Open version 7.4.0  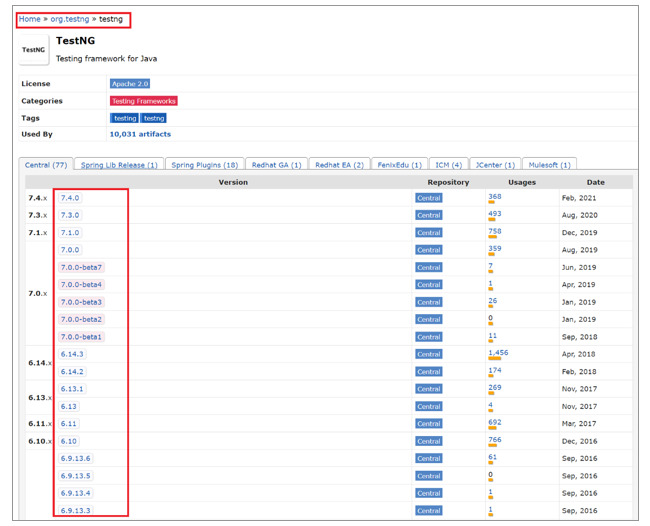point(70,198)
